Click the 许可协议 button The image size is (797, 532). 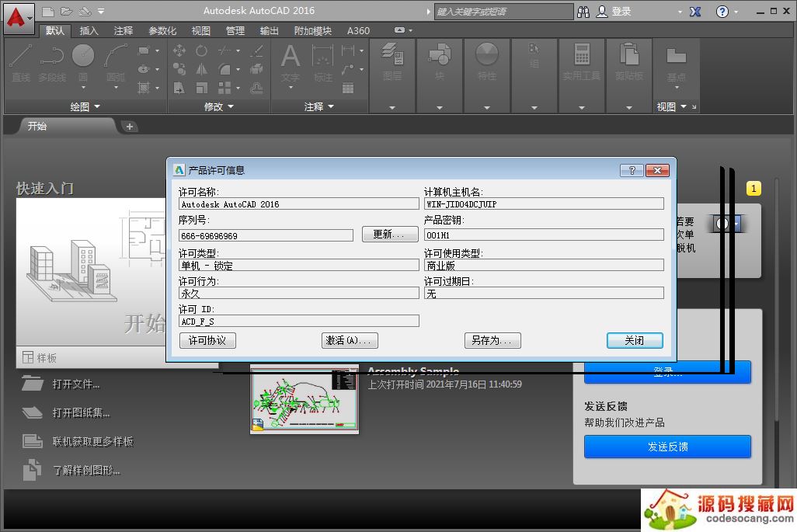pos(207,340)
